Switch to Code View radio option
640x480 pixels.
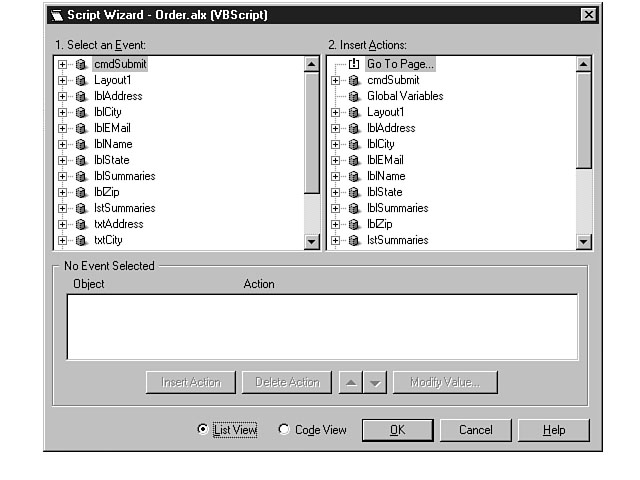[x=284, y=430]
